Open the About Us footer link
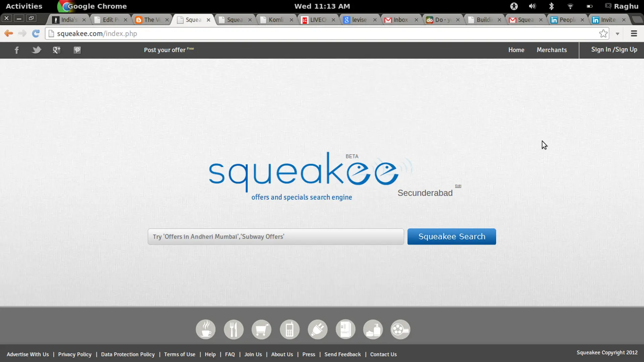644x362 pixels. (282, 354)
